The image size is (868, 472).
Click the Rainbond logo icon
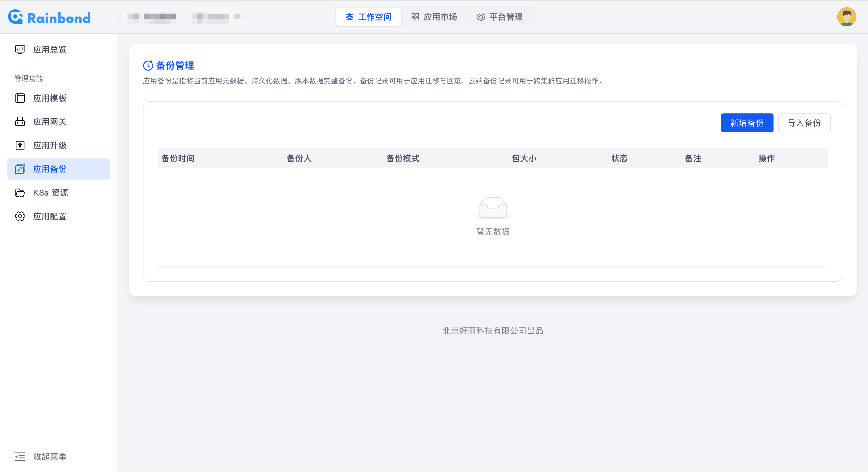(15, 17)
